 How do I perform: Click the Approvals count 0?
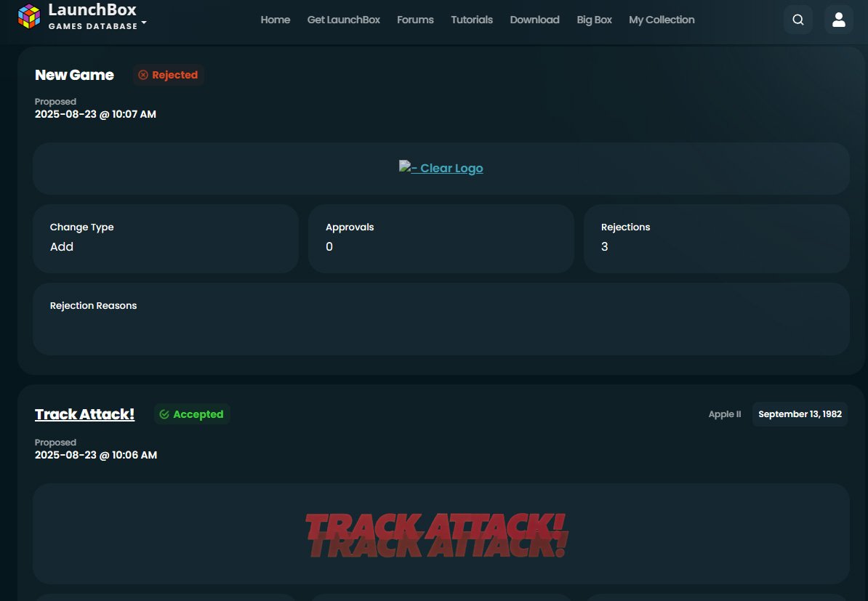click(x=329, y=247)
